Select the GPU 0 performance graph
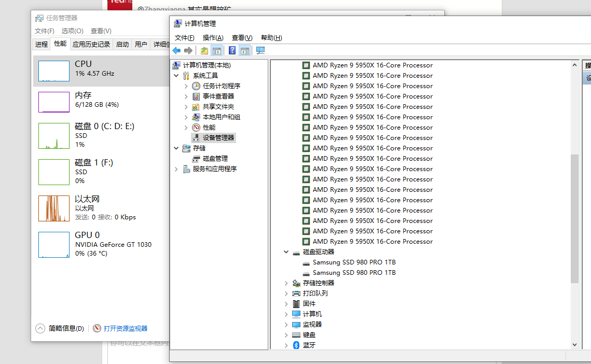This screenshot has height=364, width=591. [x=54, y=245]
